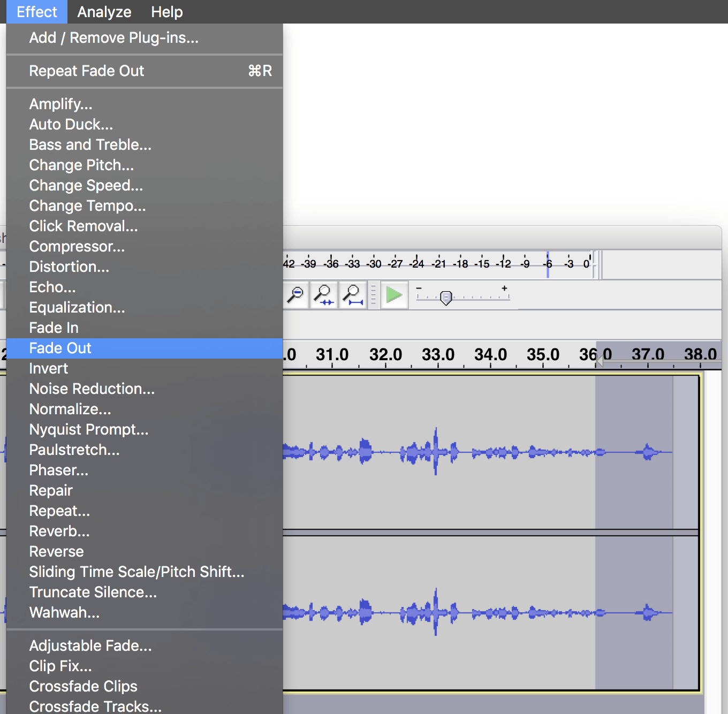
Task: Apply the Reverse effect
Action: pyautogui.click(x=56, y=551)
